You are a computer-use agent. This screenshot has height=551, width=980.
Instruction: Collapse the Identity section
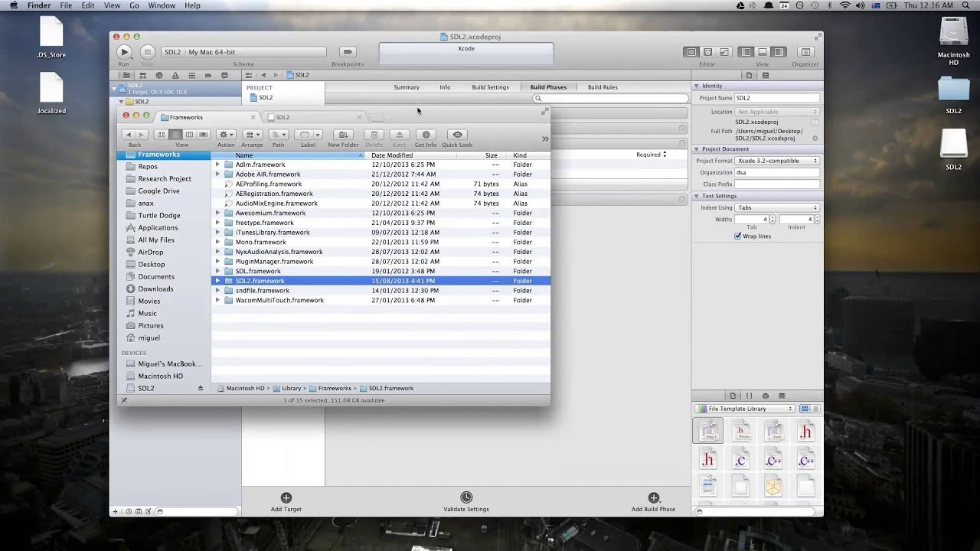pyautogui.click(x=697, y=86)
